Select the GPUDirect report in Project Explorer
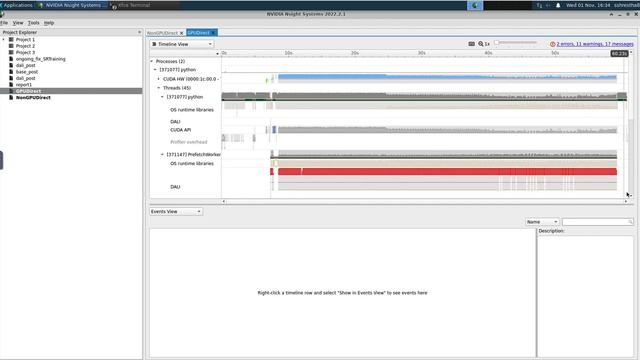Viewport: 640px width, 360px height. [28, 91]
